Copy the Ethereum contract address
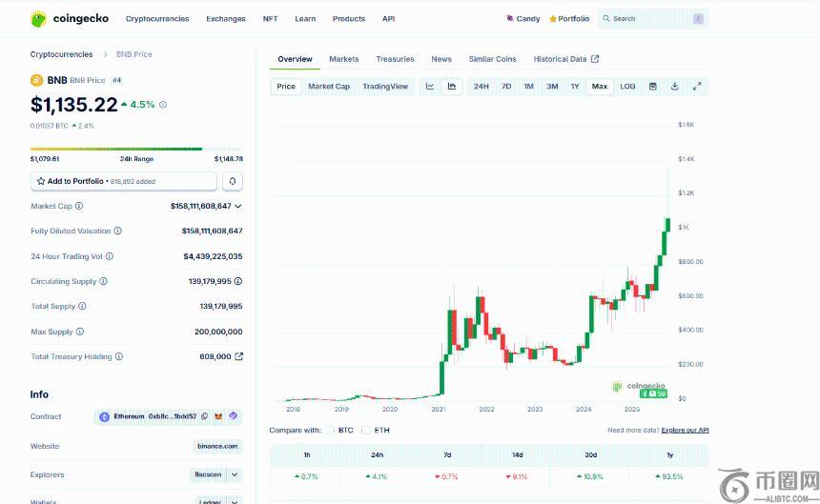This screenshot has height=504, width=820. click(205, 416)
